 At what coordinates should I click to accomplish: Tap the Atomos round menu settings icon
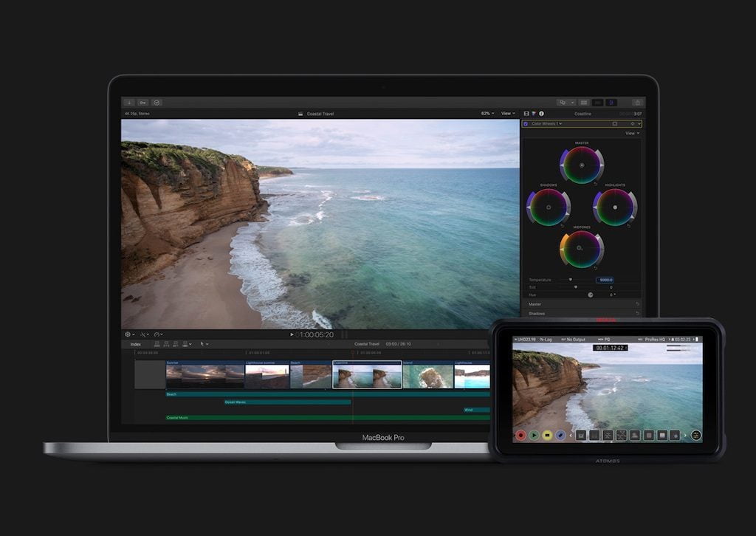pyautogui.click(x=696, y=436)
